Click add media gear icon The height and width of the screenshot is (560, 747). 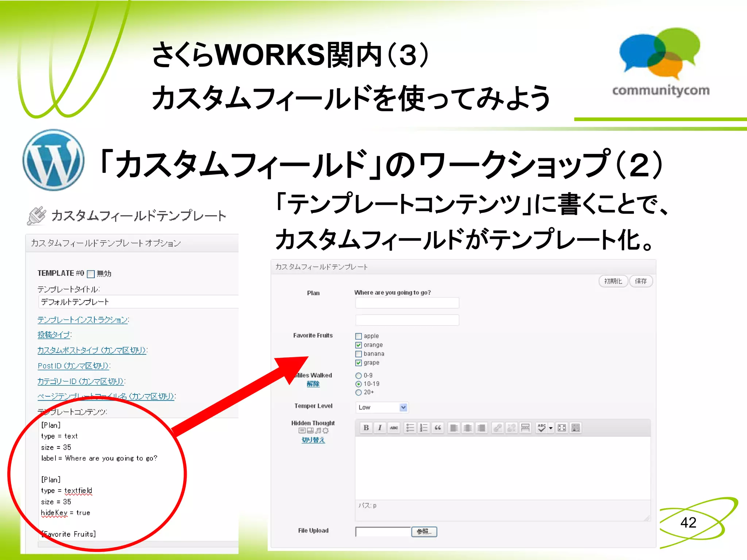click(x=325, y=431)
